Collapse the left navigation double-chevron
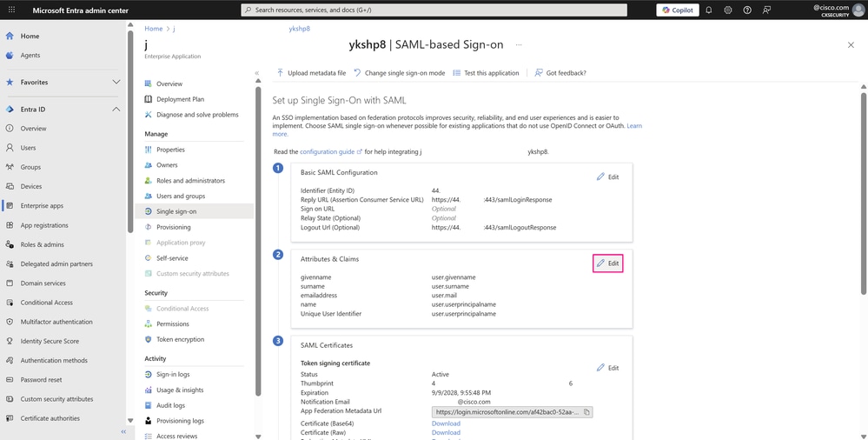Image resolution: width=868 pixels, height=440 pixels. point(123,431)
